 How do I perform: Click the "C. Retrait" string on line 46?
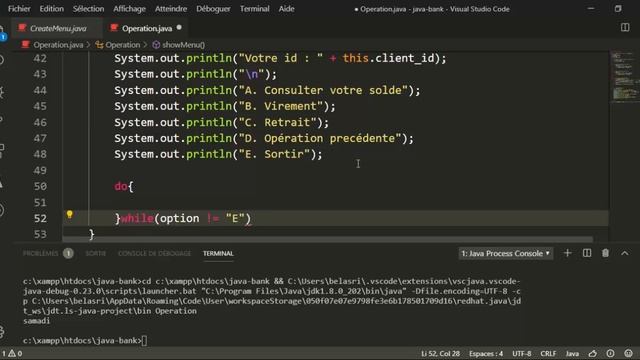[x=277, y=122]
